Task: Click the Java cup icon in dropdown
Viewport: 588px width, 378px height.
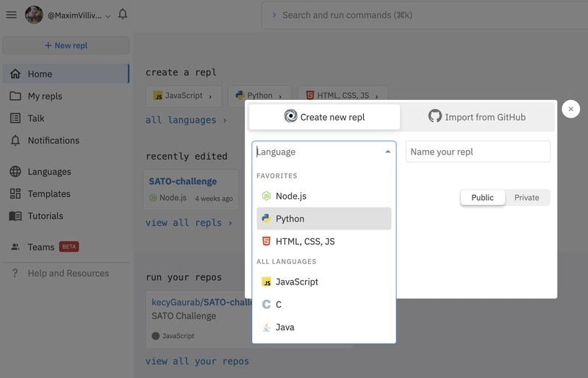Action: pyautogui.click(x=266, y=327)
